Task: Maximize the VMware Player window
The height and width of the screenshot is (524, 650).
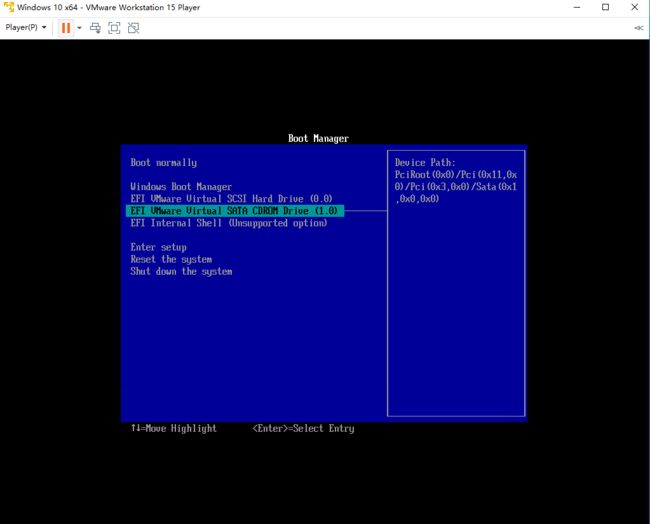Action: tap(606, 7)
